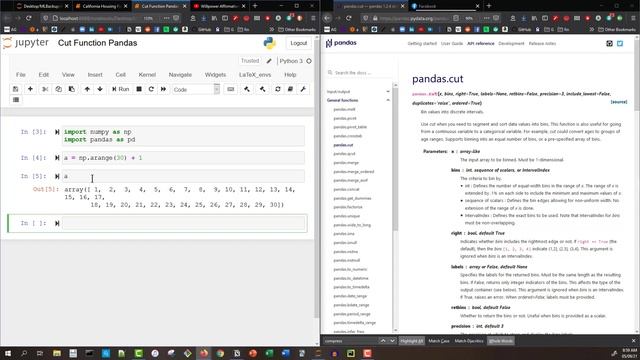The height and width of the screenshot is (360, 640).
Task: Open the LaTeX_envs menu
Action: [255, 75]
